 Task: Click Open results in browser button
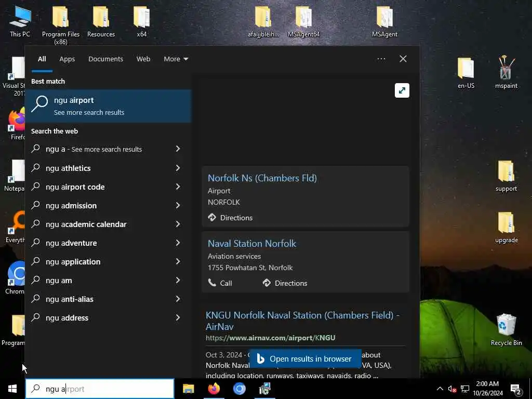(305, 358)
